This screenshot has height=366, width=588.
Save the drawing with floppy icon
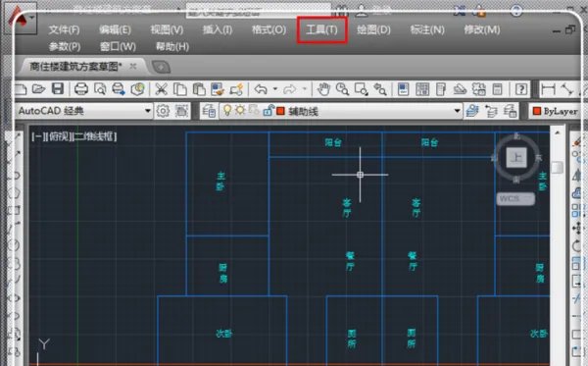(x=58, y=89)
